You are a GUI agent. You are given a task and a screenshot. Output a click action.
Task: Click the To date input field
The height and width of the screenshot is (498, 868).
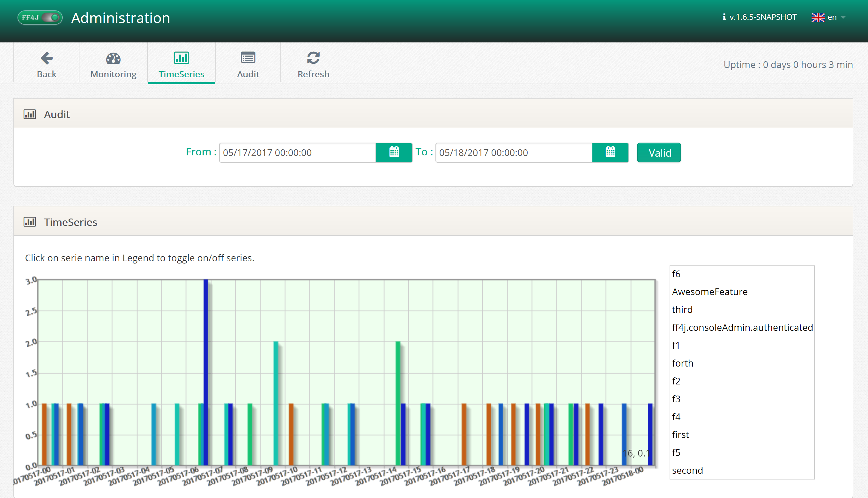coord(513,152)
